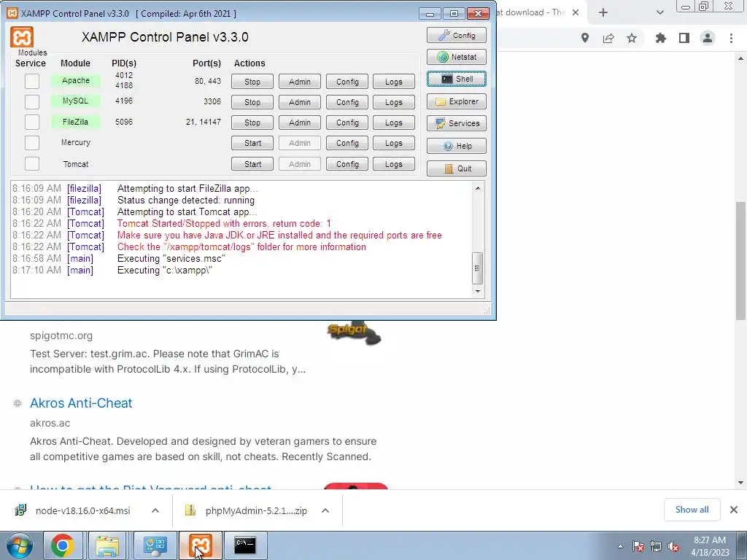Click log scroll up arrow

(x=477, y=188)
